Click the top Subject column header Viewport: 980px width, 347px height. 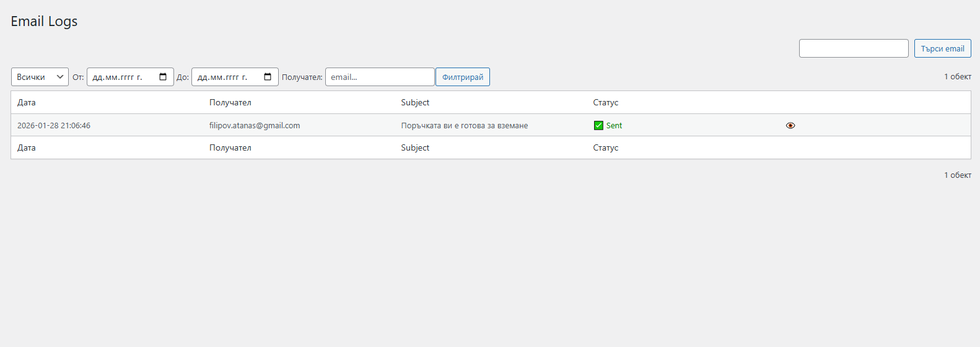point(415,102)
